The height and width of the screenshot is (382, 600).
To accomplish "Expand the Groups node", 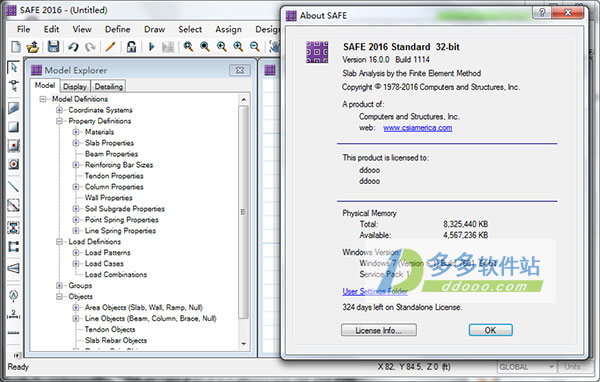I will [x=59, y=286].
